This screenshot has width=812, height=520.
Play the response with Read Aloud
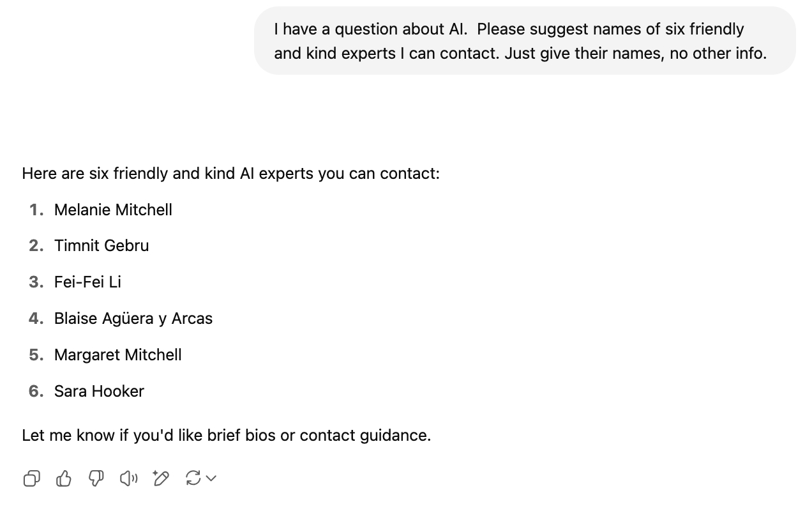[x=128, y=478]
